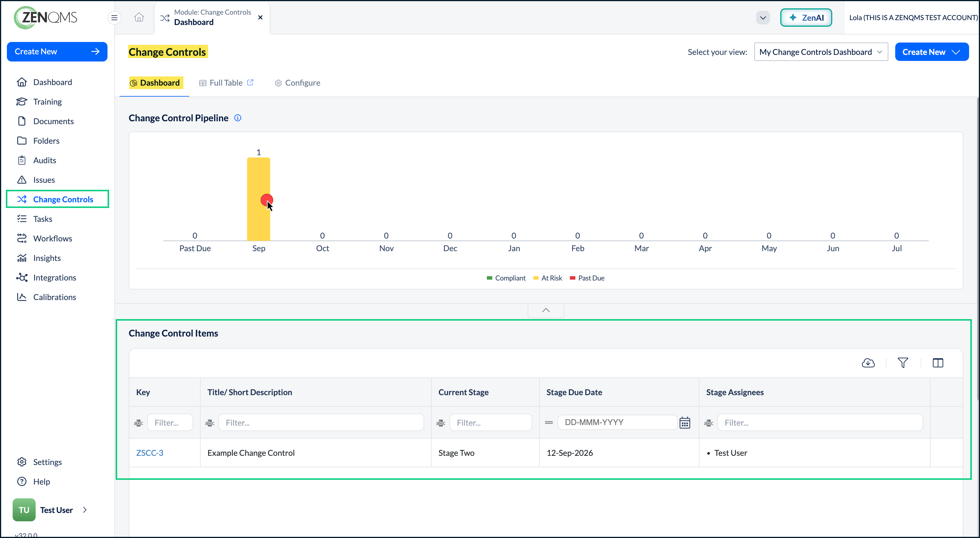The image size is (980, 538).
Task: Open the home tab icon
Action: coord(139,18)
